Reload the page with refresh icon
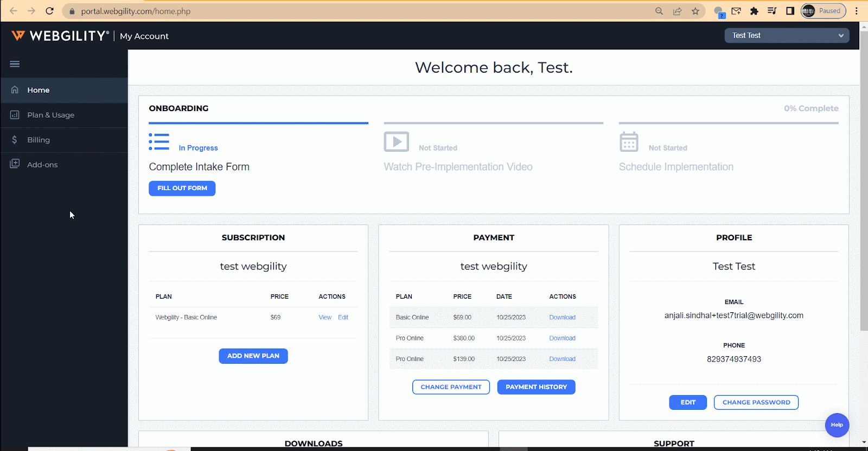This screenshot has height=451, width=868. (x=49, y=11)
